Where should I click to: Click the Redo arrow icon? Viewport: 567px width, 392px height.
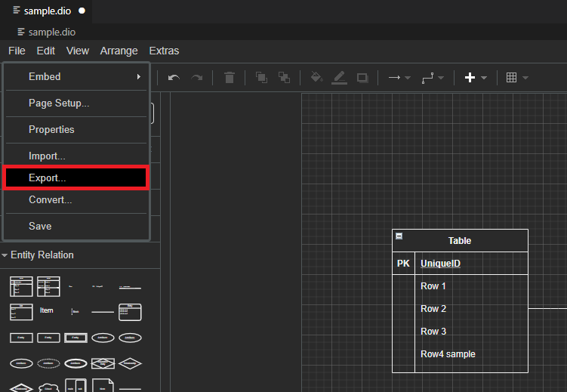coord(197,78)
